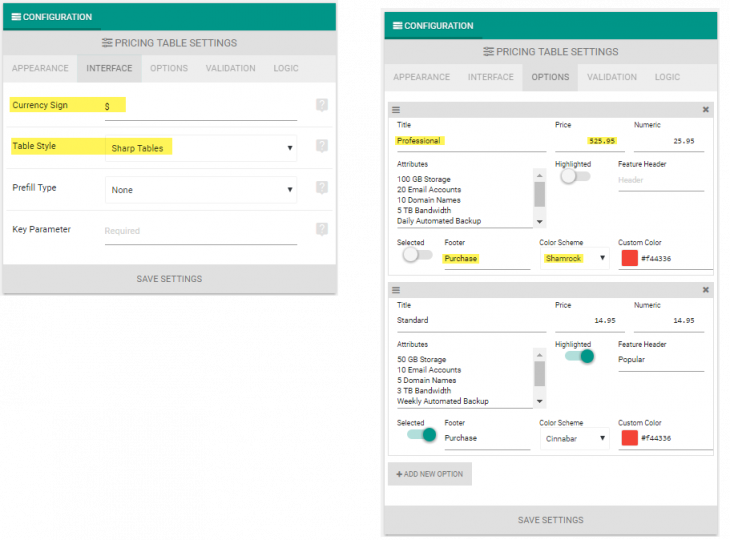The width and height of the screenshot is (730, 540).
Task: Click the Professional Title field
Action: (471, 142)
